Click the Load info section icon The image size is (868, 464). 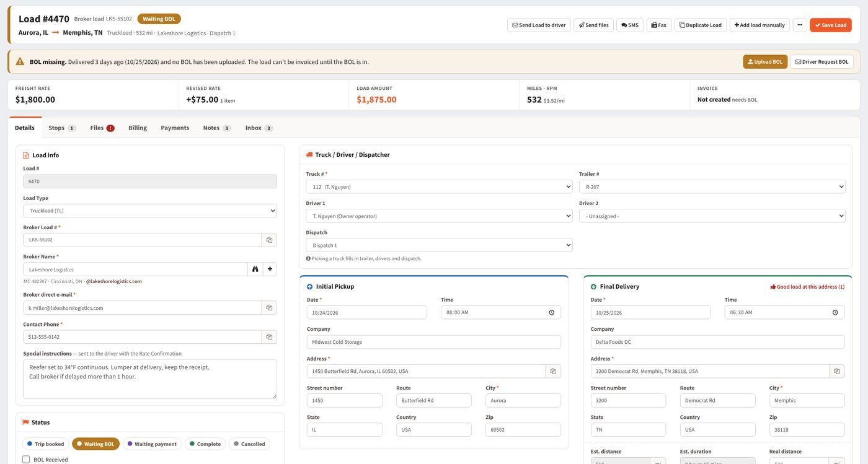(x=26, y=155)
